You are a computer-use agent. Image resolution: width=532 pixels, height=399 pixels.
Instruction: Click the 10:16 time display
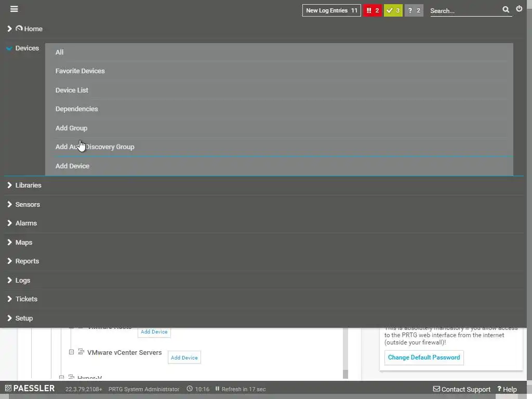[202, 389]
